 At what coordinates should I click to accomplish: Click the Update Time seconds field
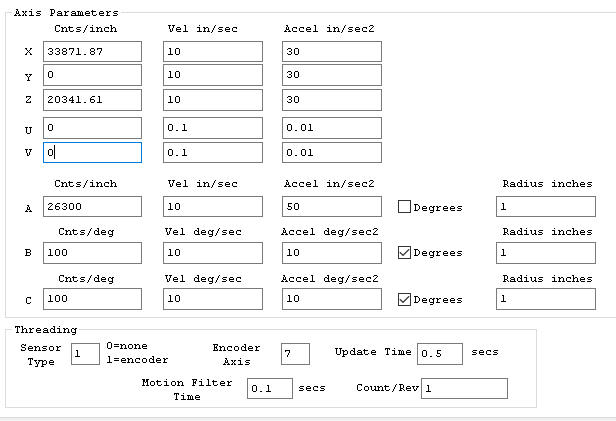pyautogui.click(x=440, y=353)
